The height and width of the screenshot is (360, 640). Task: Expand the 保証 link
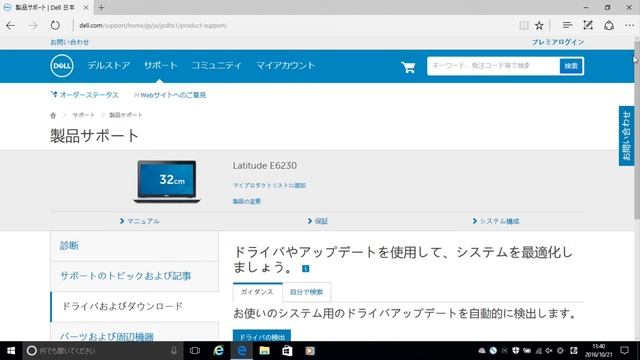click(x=318, y=221)
